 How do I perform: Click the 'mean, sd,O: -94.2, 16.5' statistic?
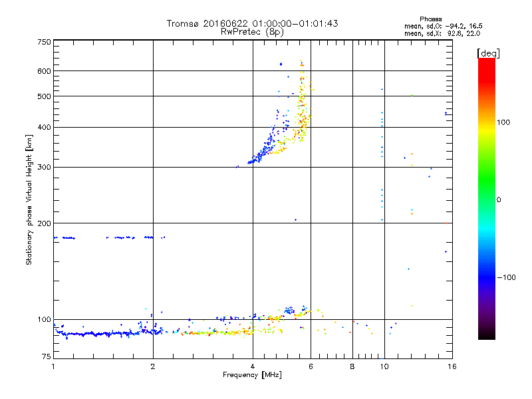click(x=443, y=26)
